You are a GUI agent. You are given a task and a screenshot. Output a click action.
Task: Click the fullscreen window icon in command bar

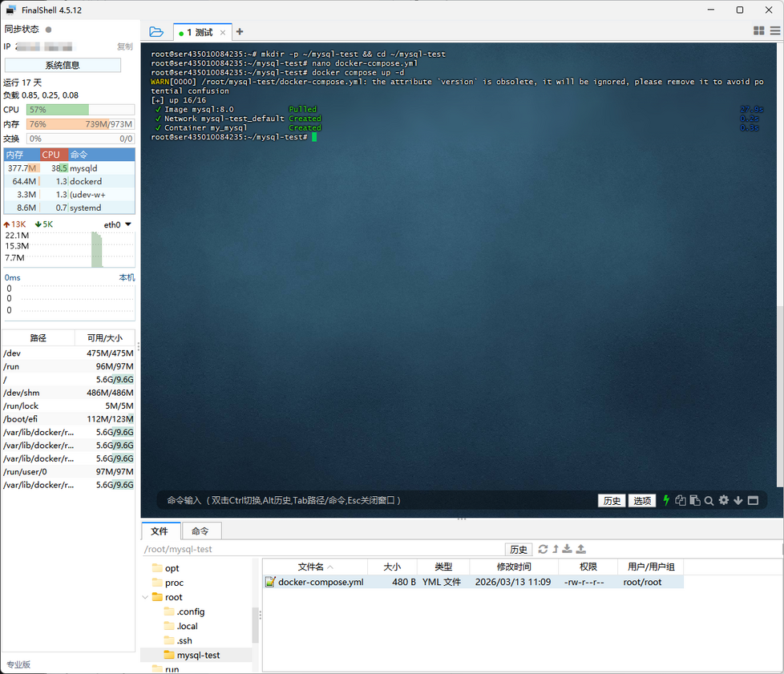click(x=753, y=501)
